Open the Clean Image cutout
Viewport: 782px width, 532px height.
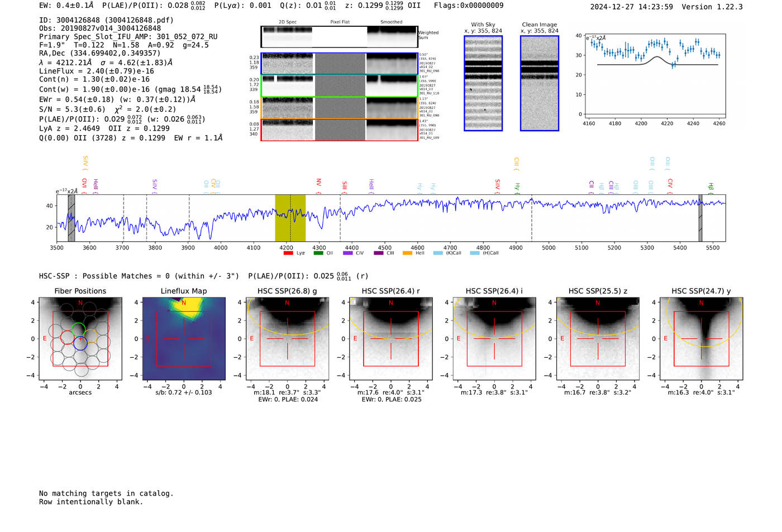pos(540,83)
